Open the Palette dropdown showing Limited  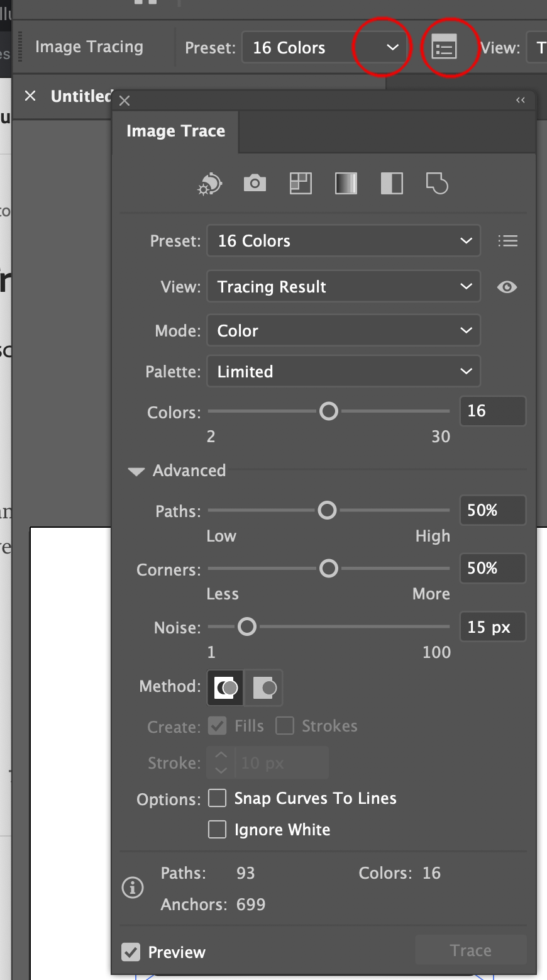pyautogui.click(x=343, y=371)
